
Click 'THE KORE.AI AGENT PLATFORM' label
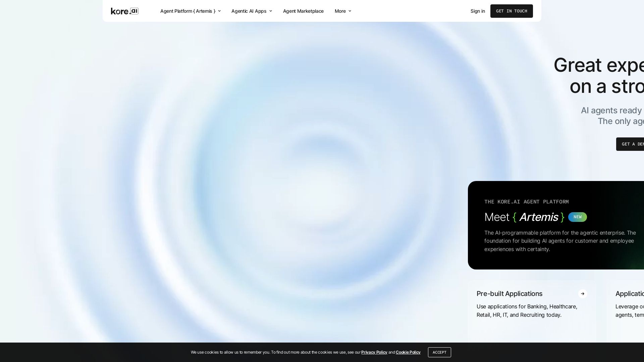(x=527, y=202)
